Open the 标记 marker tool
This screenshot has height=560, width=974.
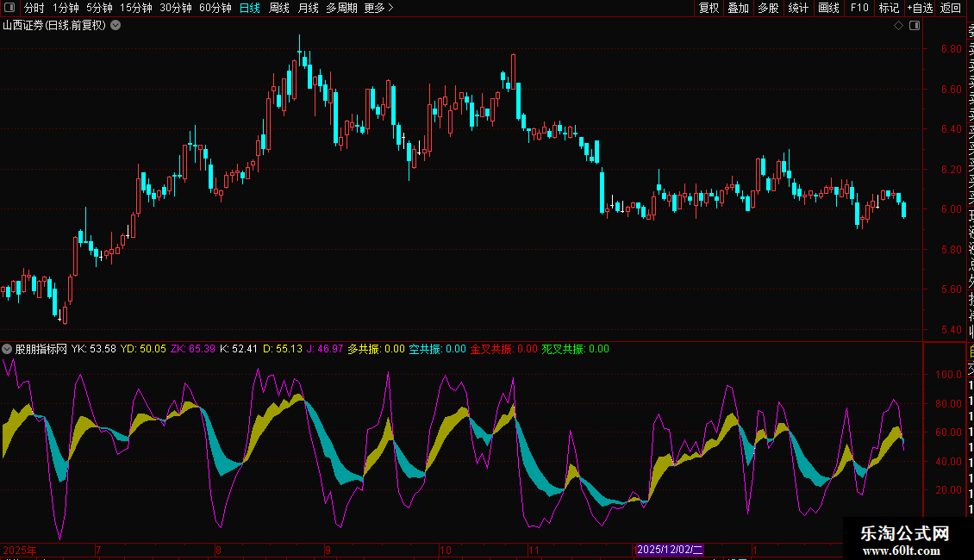888,8
